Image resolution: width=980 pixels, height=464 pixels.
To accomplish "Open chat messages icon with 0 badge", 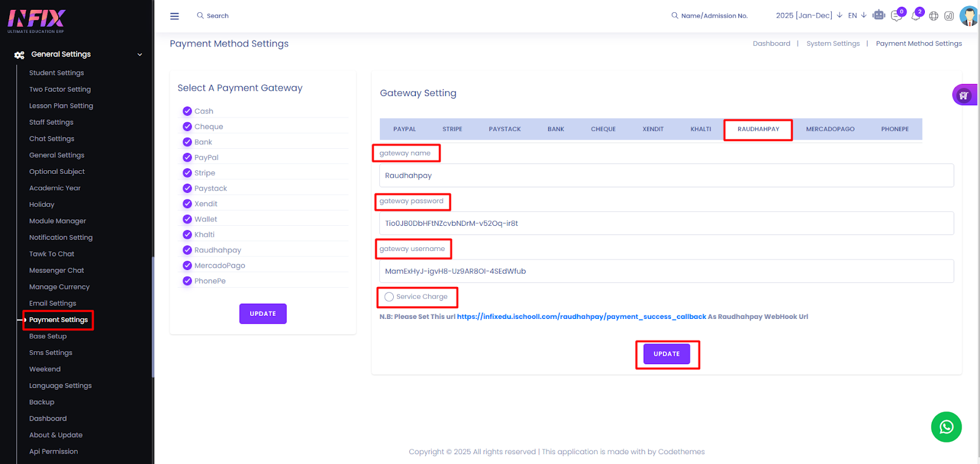I will [897, 15].
